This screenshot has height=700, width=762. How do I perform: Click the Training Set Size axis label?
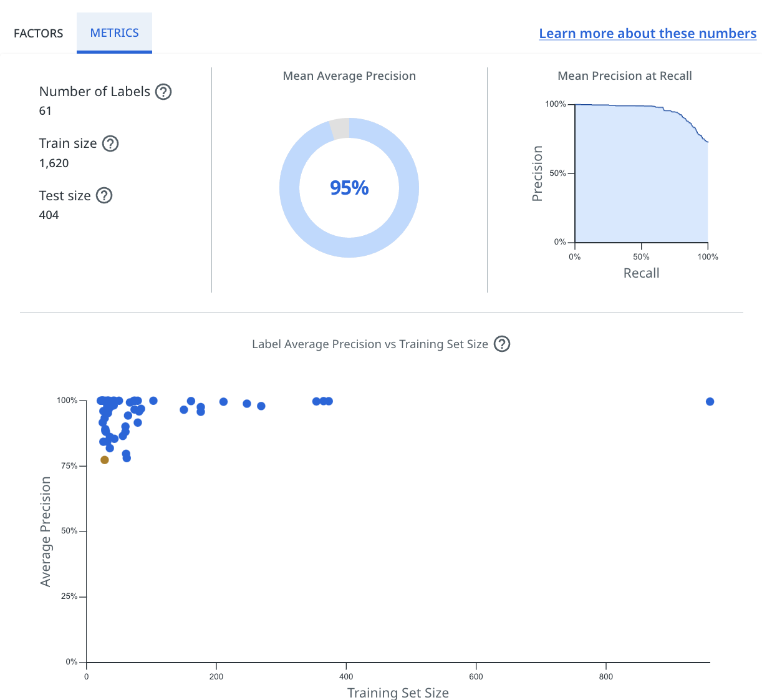[398, 693]
